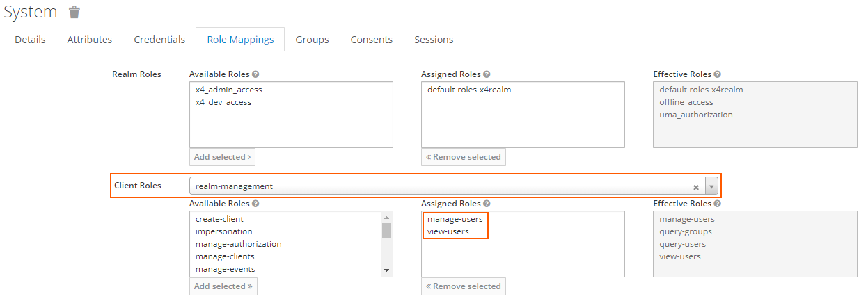Click help icon beside Realm Effective Roles
The width and height of the screenshot is (868, 303).
[717, 74]
